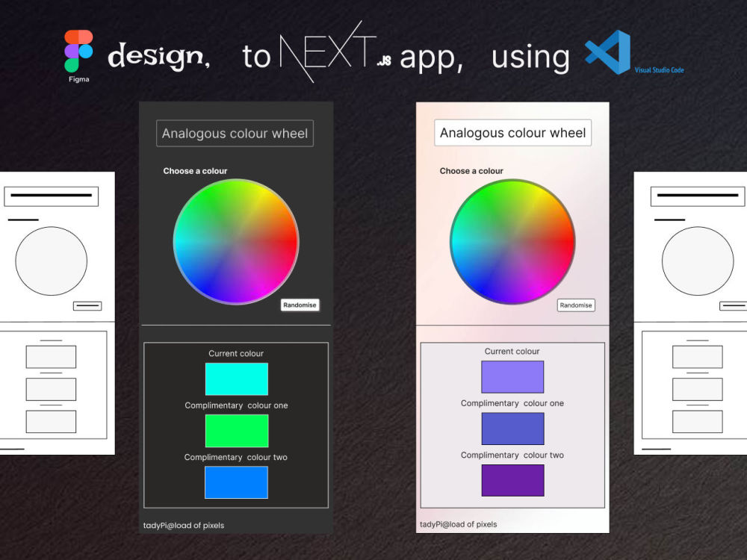This screenshot has width=747, height=560.
Task: Click the circle in right wireframe
Action: (698, 261)
